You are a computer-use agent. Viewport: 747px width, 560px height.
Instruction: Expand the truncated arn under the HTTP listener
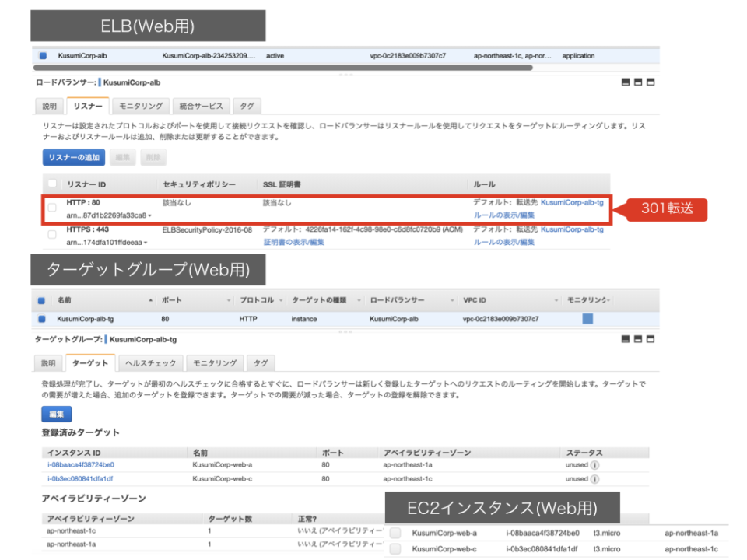[x=149, y=215]
